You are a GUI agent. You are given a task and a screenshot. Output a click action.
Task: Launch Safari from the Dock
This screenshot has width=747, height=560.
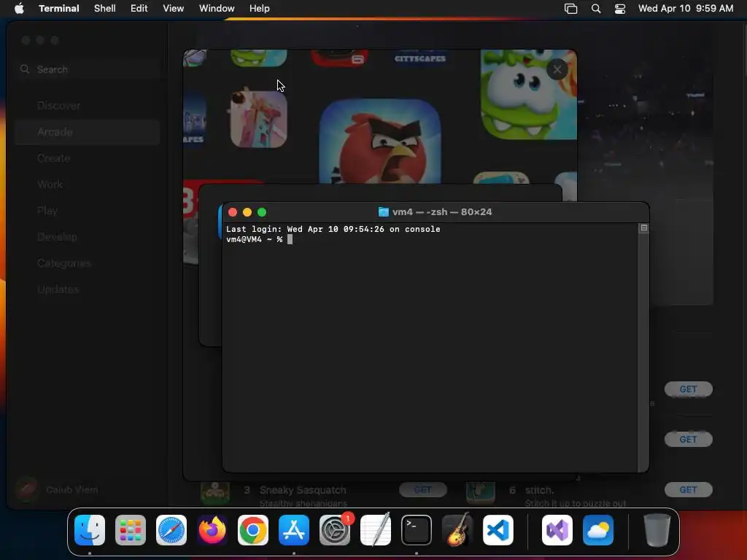pos(171,530)
